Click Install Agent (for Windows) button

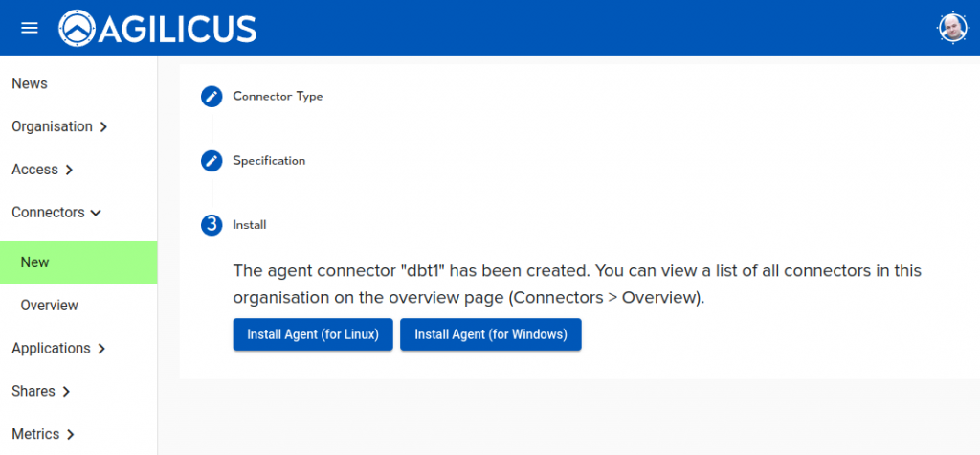tap(490, 334)
